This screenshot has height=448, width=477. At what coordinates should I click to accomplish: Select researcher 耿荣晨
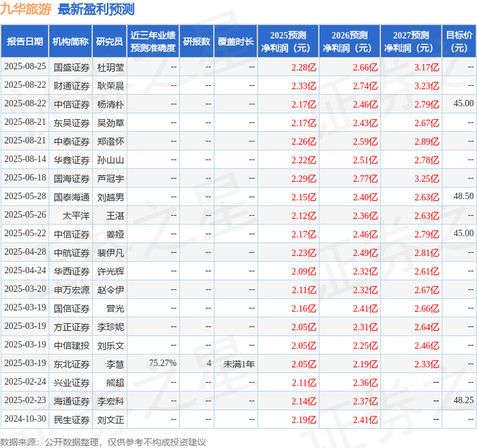110,86
